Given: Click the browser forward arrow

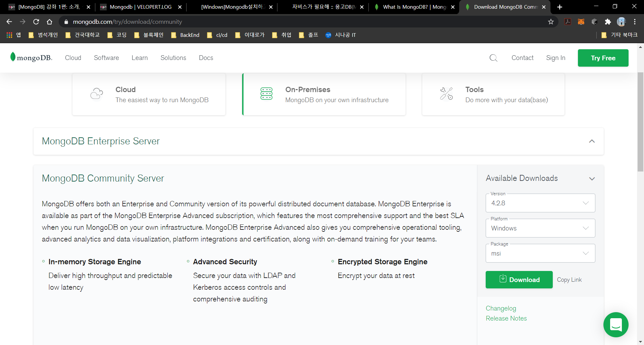Looking at the screenshot, I should pyautogui.click(x=22, y=22).
